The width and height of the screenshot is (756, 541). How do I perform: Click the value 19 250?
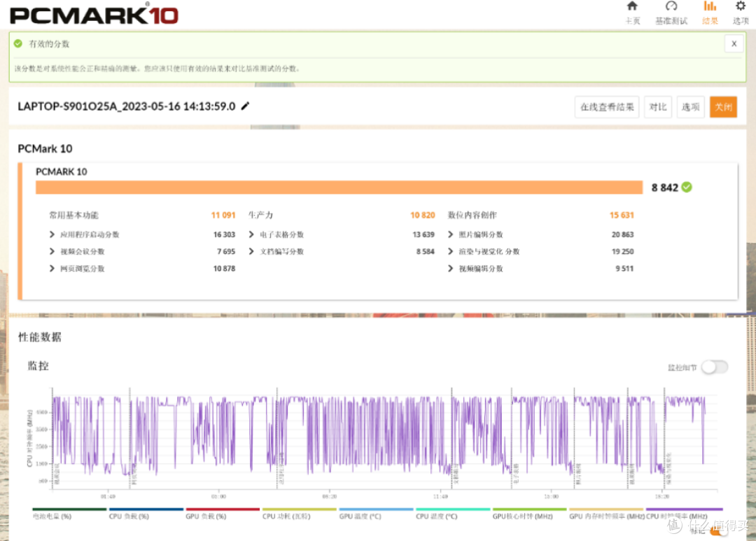[622, 252]
